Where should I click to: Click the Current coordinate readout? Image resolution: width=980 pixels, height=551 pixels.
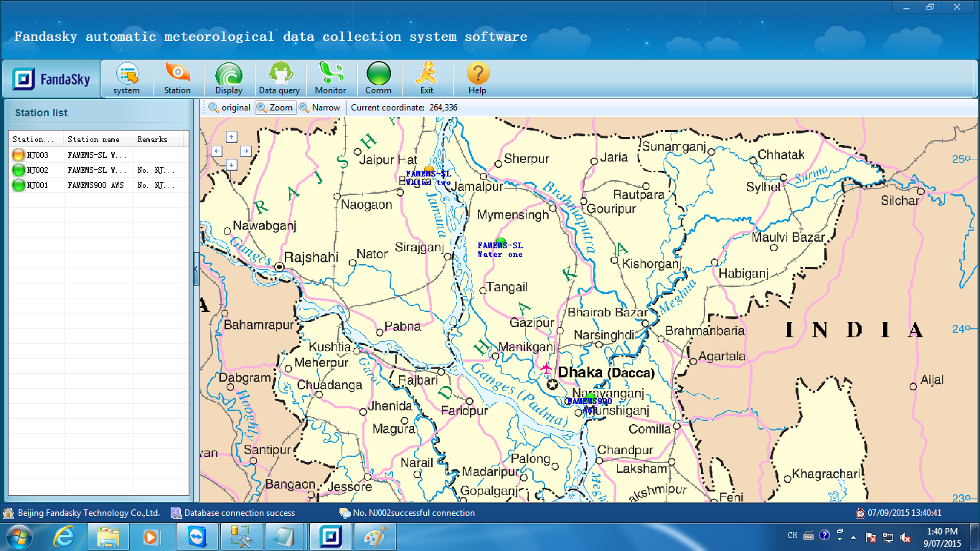[404, 108]
